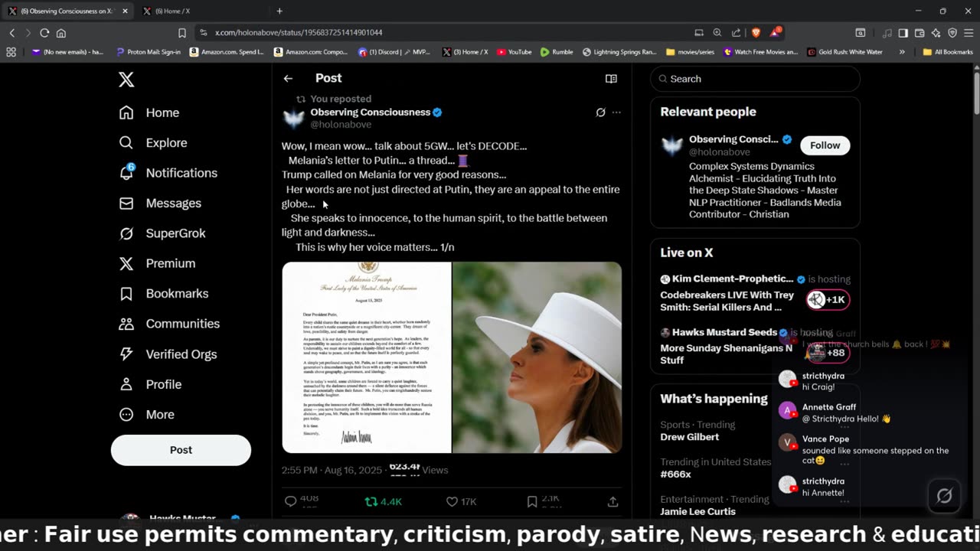
Task: Open All Bookmarks folder
Action: click(948, 52)
